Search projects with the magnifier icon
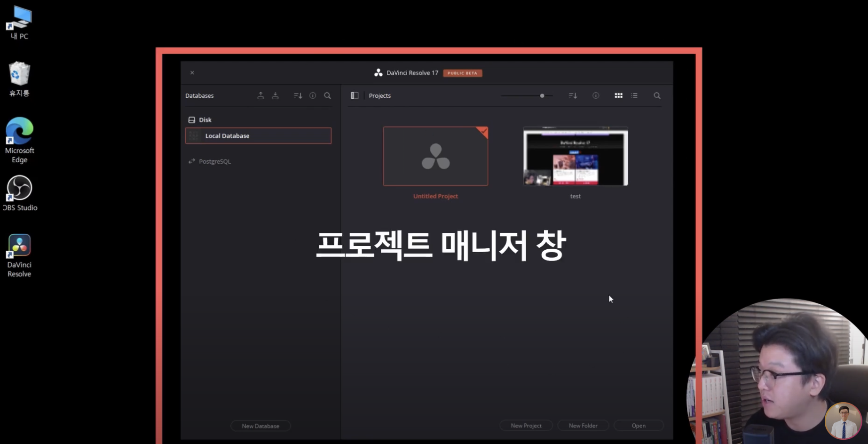Screen dimensions: 868x444 click(657, 95)
